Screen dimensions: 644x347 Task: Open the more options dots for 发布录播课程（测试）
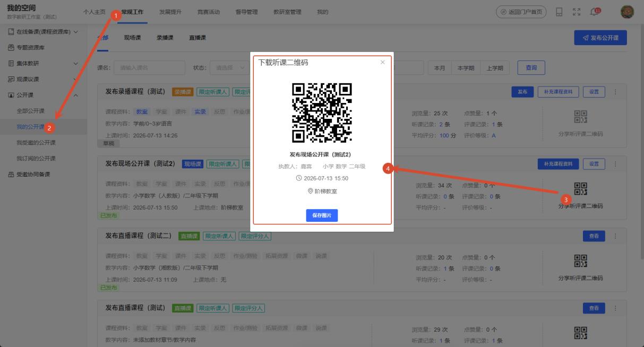point(616,92)
